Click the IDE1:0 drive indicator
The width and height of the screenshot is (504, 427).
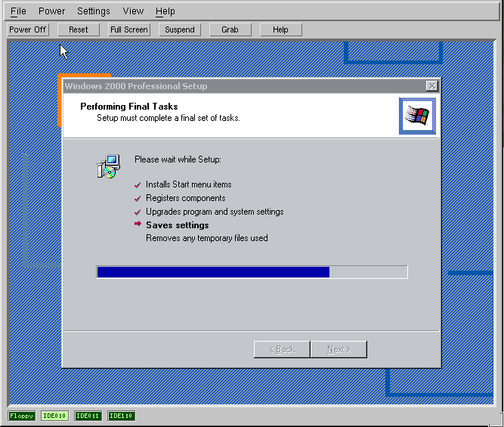pos(121,416)
